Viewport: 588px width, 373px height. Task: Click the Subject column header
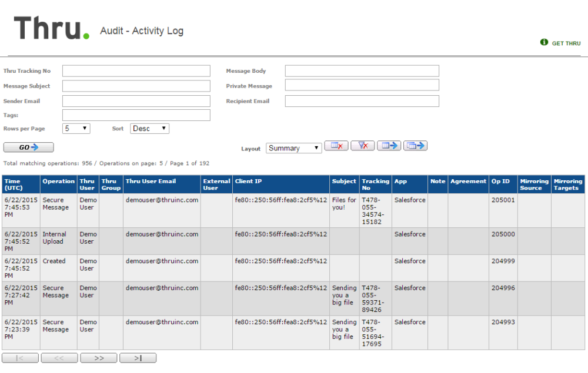tap(344, 184)
